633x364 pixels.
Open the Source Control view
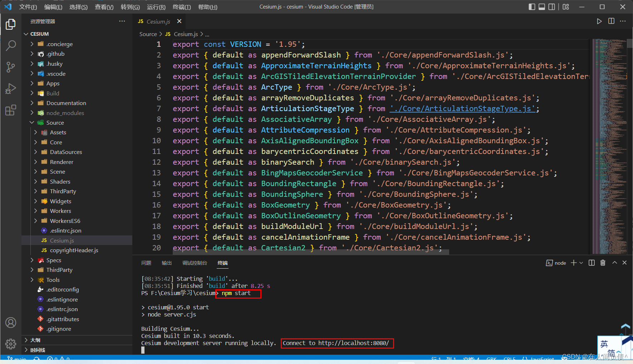pos(11,67)
